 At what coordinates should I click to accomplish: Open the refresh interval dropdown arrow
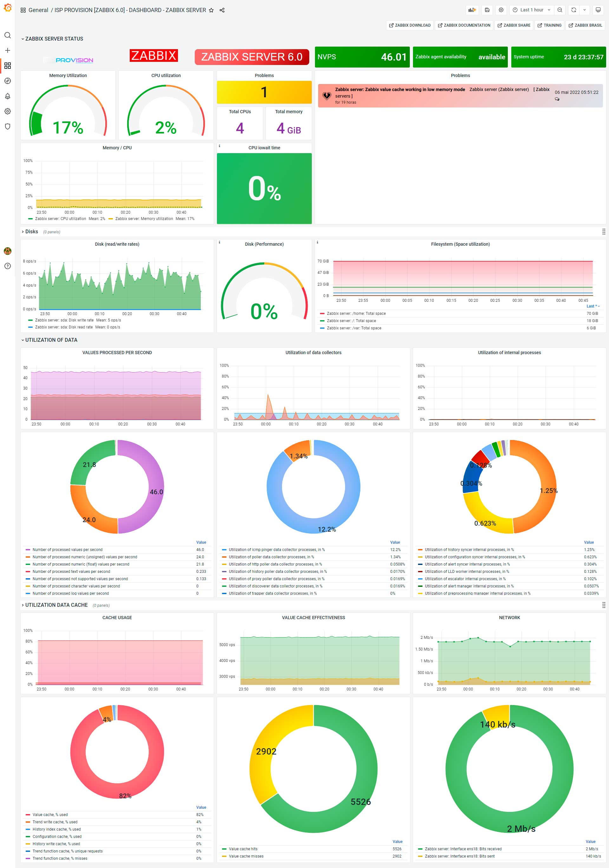point(584,10)
